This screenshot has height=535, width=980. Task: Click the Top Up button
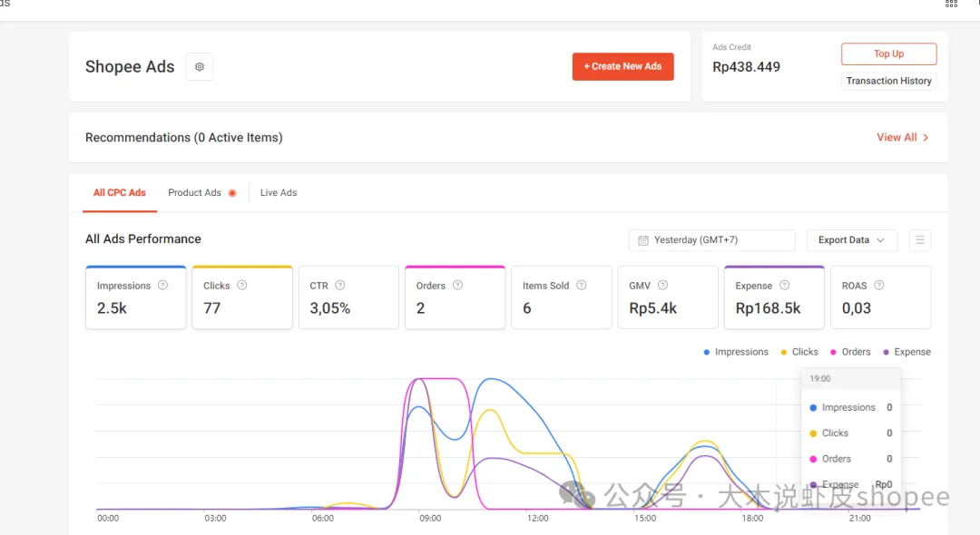[x=888, y=53]
